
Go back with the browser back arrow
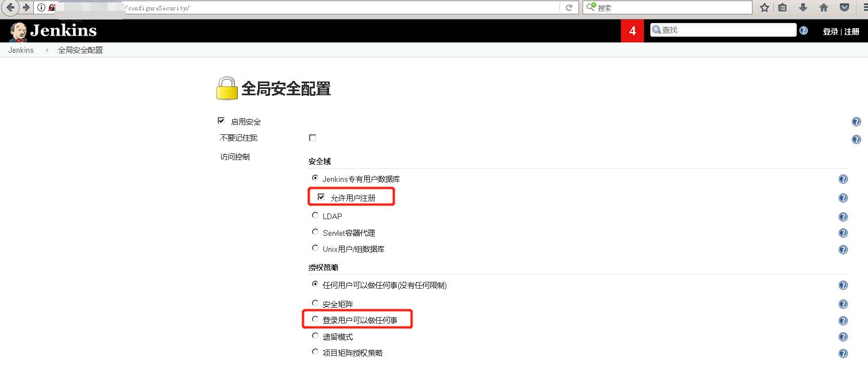[x=10, y=7]
